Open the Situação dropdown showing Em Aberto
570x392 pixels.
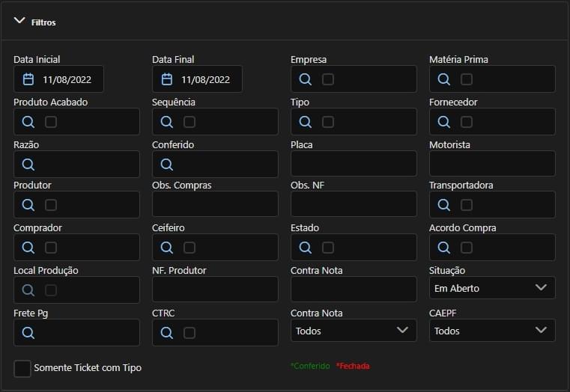492,288
